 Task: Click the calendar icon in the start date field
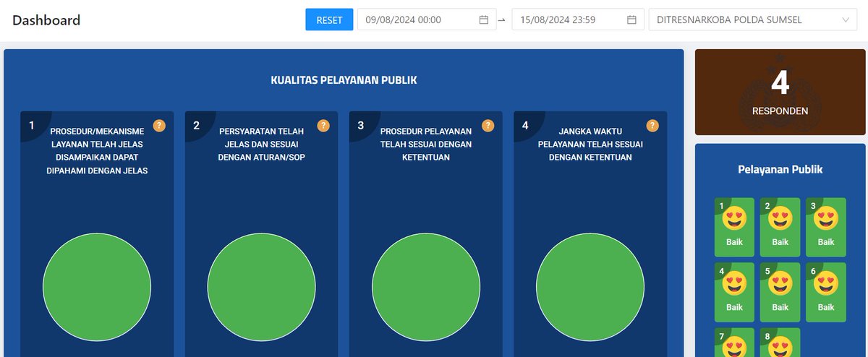pos(484,20)
